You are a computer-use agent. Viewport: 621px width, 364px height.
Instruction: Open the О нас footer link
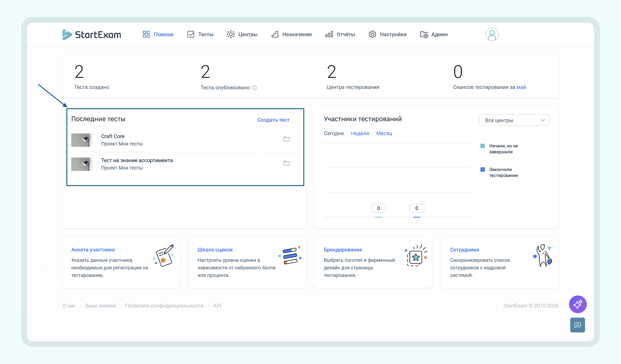tap(69, 306)
